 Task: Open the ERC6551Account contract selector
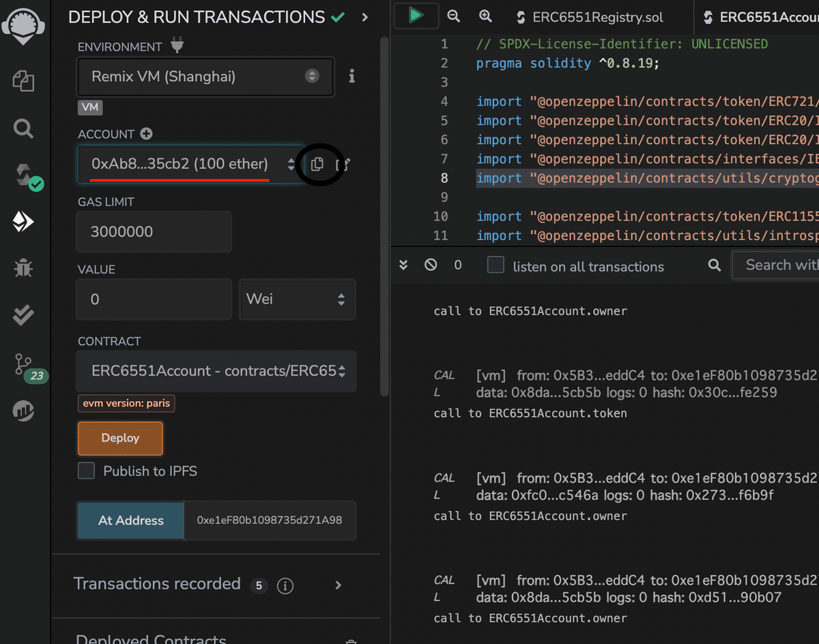(x=216, y=371)
